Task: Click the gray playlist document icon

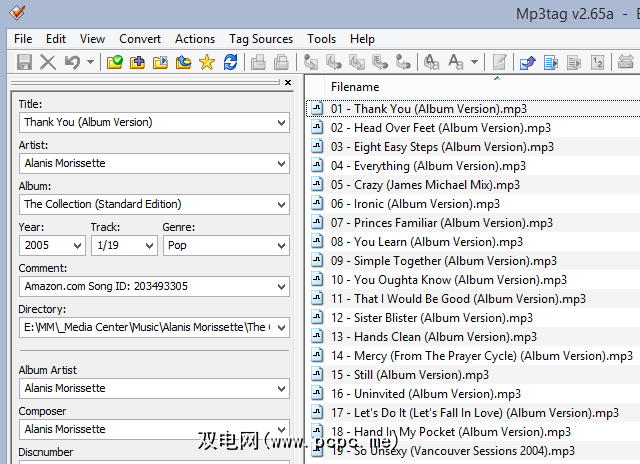Action: (574, 62)
